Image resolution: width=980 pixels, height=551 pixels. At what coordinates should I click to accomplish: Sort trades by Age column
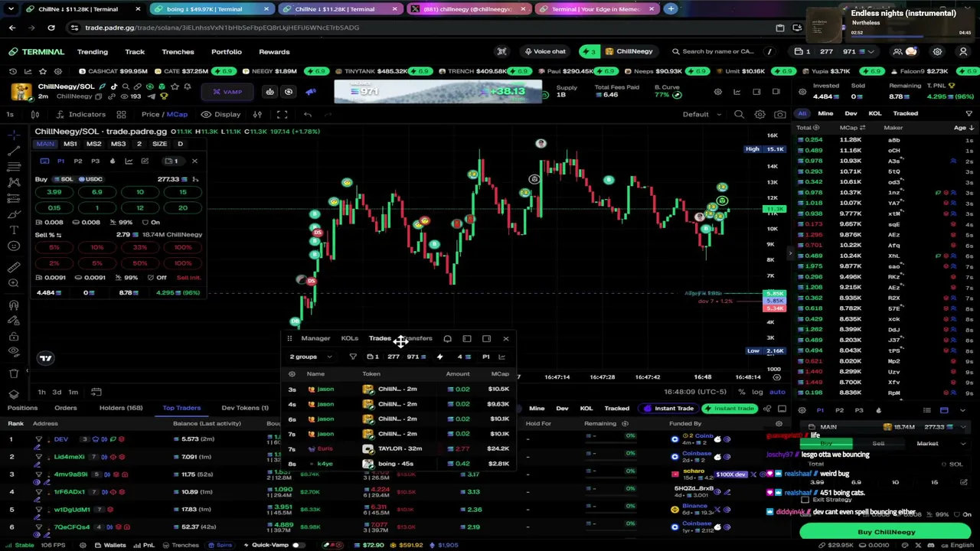(x=963, y=128)
